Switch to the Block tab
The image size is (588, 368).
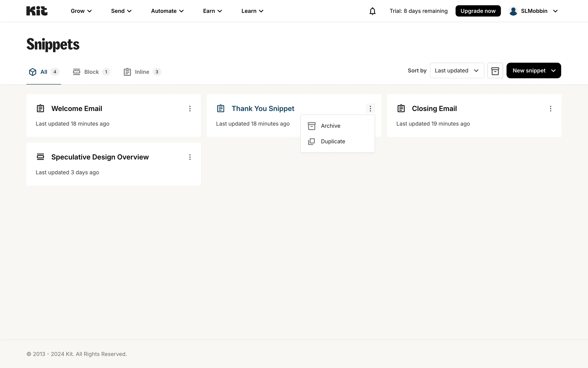pyautogui.click(x=91, y=72)
